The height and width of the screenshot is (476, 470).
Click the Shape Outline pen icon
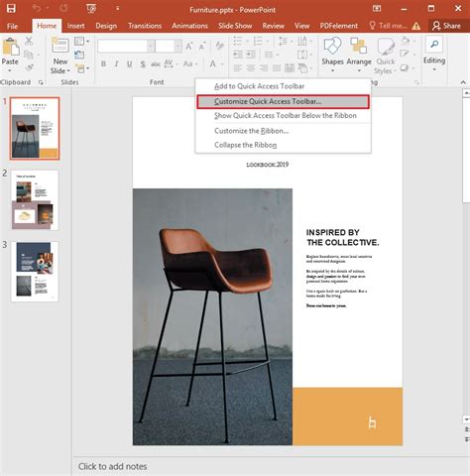coord(405,54)
